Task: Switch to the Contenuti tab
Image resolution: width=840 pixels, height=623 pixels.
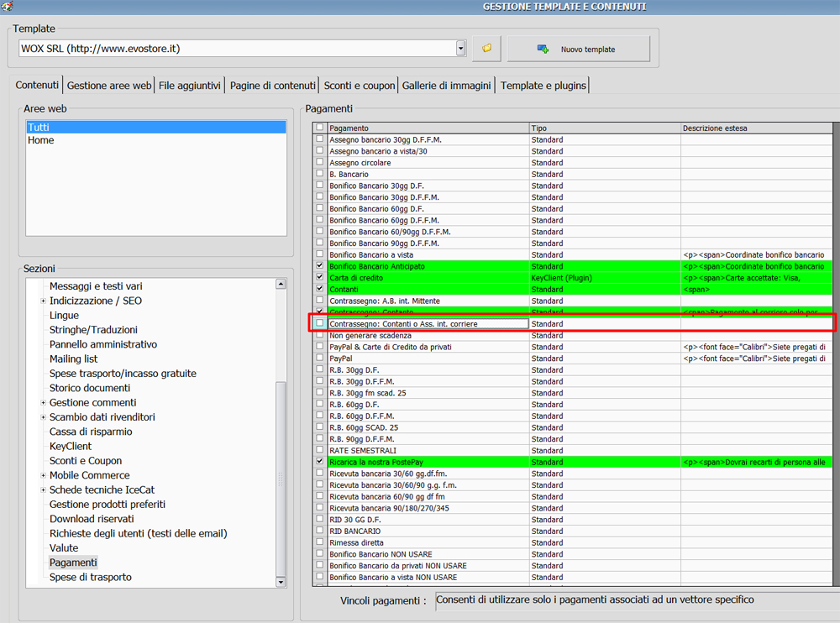Action: tap(37, 85)
